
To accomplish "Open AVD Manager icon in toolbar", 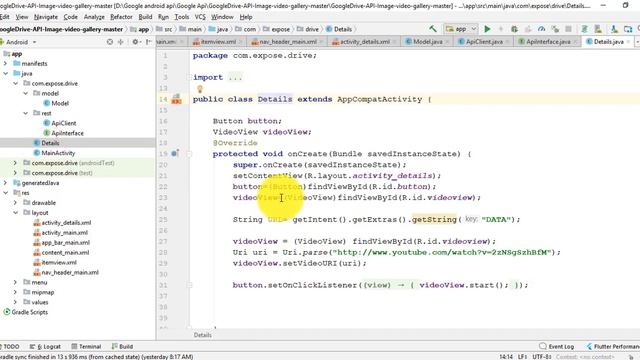I will point(598,29).
